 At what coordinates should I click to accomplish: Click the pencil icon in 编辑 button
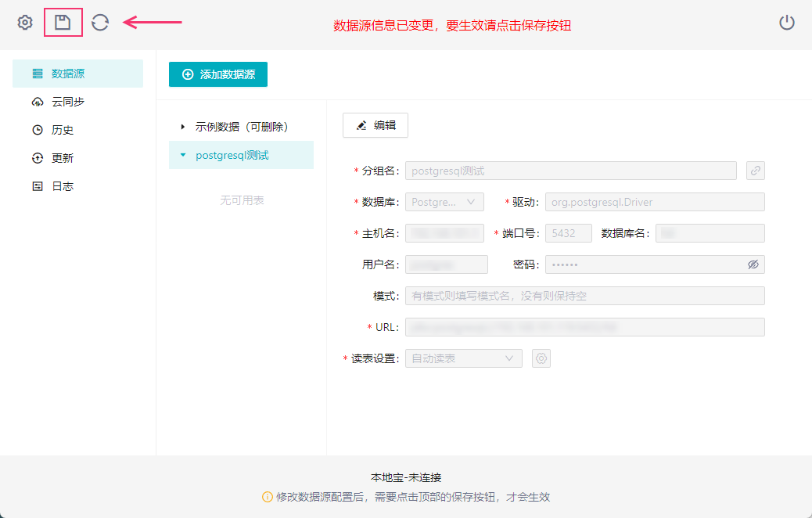pyautogui.click(x=361, y=125)
